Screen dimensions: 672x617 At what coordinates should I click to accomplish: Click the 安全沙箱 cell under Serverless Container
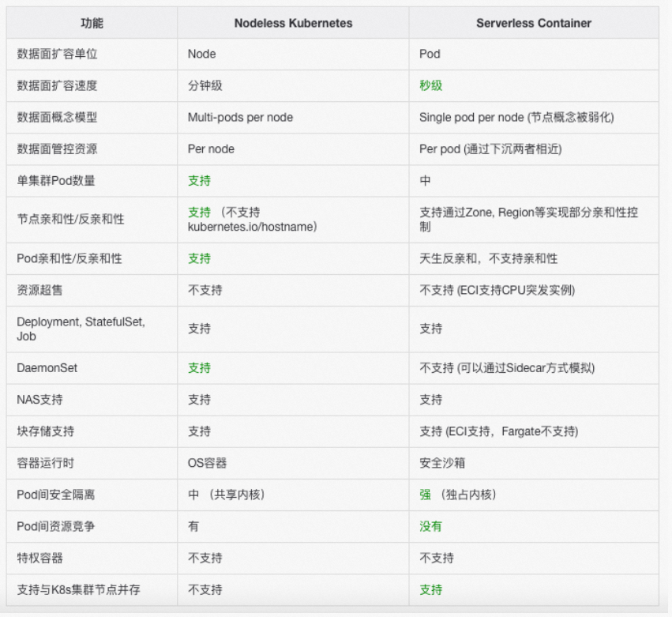[439, 463]
